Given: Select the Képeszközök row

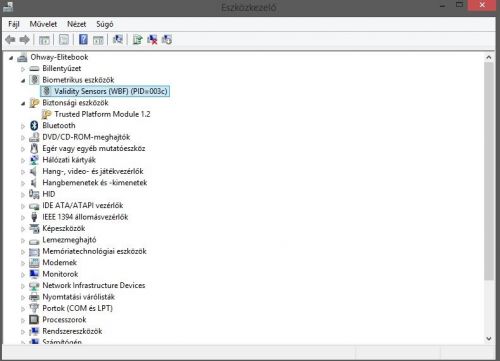Looking at the screenshot, I should point(64,228).
